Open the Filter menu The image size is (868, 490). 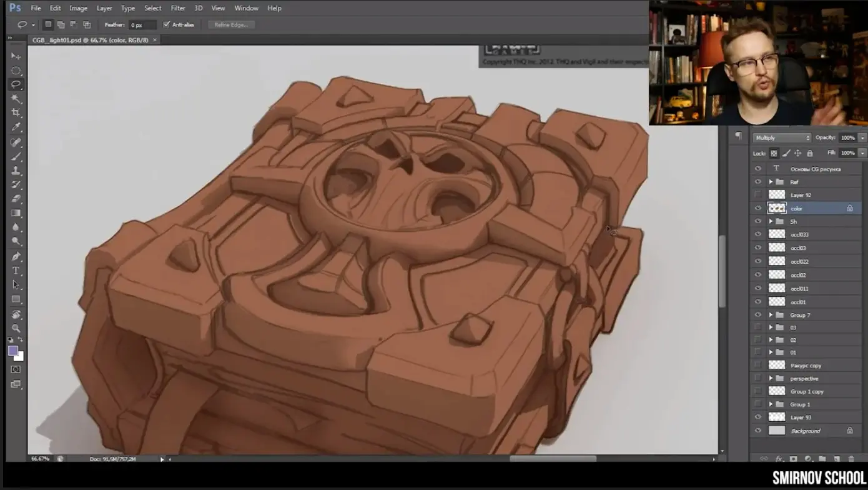(178, 8)
